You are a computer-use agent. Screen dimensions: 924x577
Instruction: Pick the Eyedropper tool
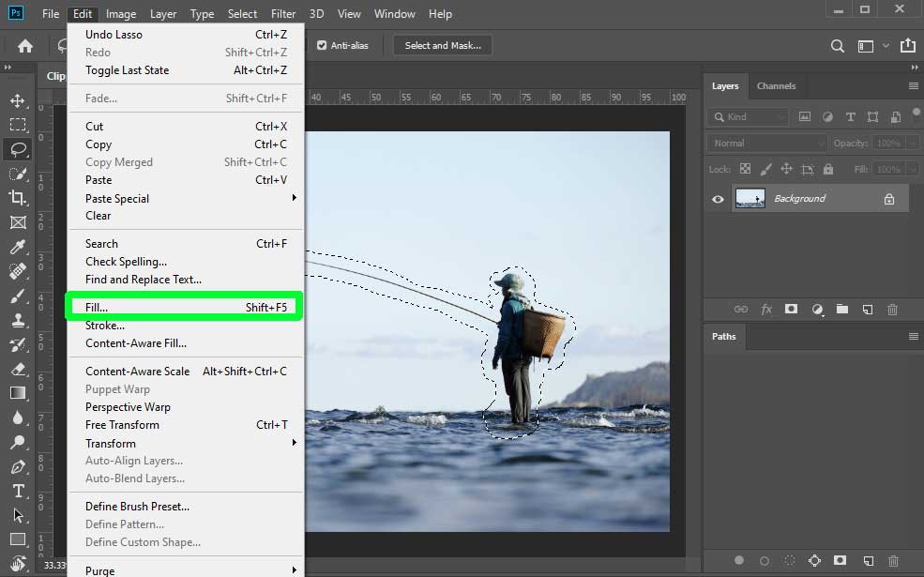19,247
